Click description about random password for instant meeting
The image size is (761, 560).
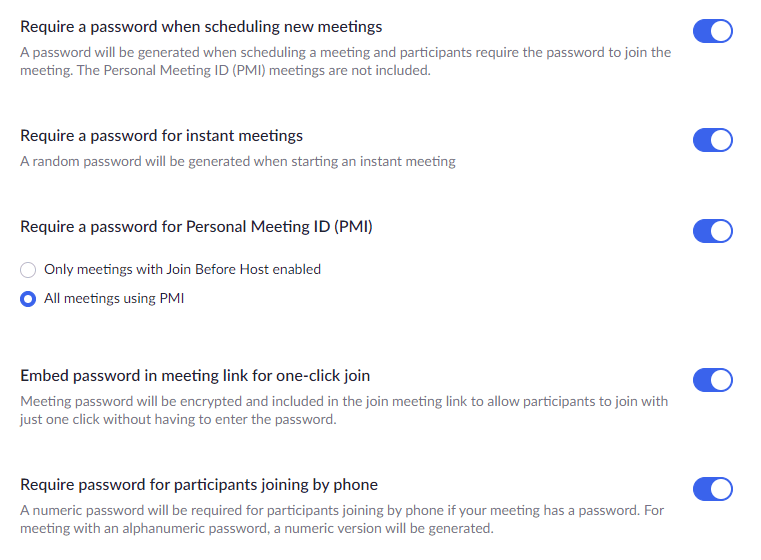[x=238, y=162]
